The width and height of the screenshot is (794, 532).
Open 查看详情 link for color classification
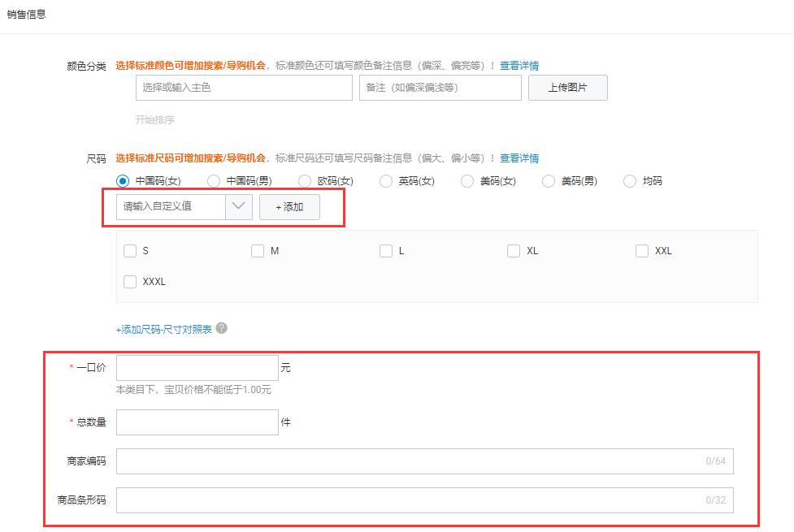519,66
